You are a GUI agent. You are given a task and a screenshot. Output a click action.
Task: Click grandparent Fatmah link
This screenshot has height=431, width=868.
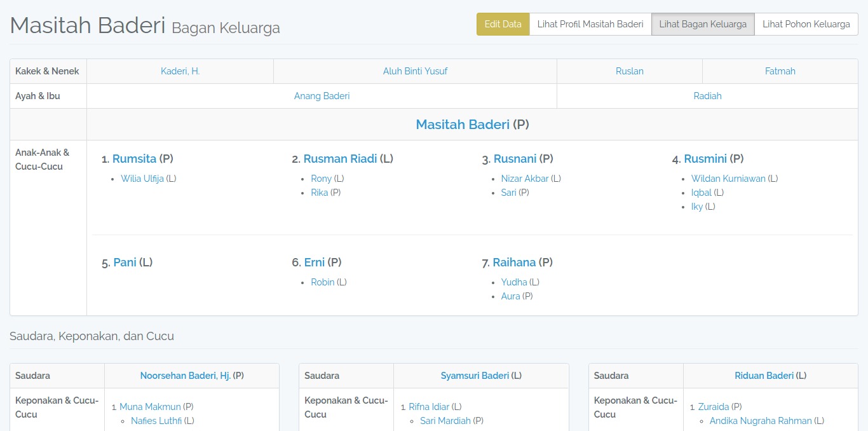[780, 71]
